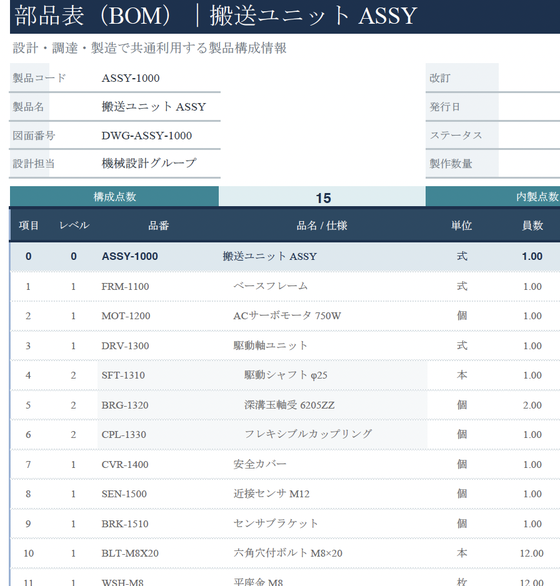This screenshot has height=586, width=560.
Task: Select part number SEN-1500
Action: click(x=124, y=494)
